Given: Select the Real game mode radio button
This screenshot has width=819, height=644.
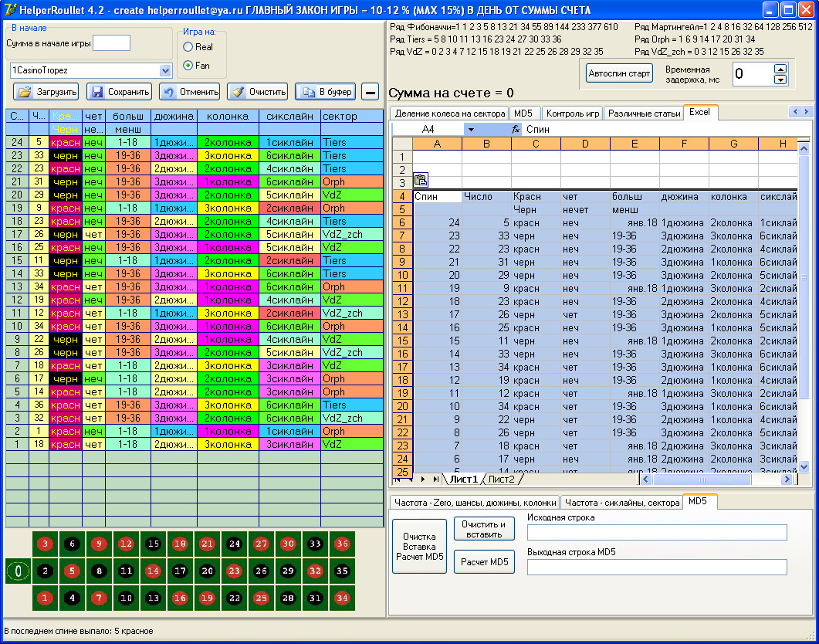Looking at the screenshot, I should 188,47.
